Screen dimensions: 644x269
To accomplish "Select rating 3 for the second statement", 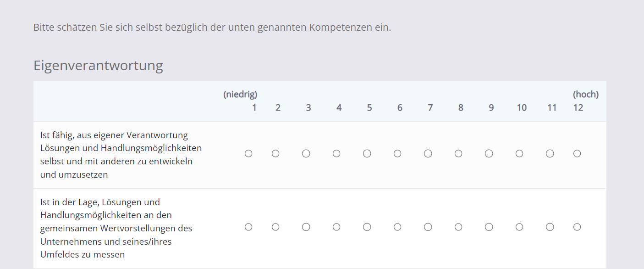I will (x=306, y=227).
